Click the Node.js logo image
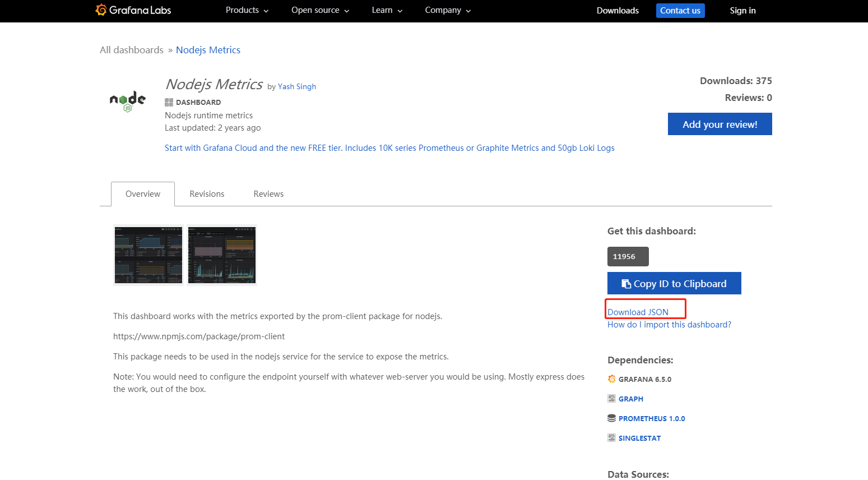 click(128, 101)
